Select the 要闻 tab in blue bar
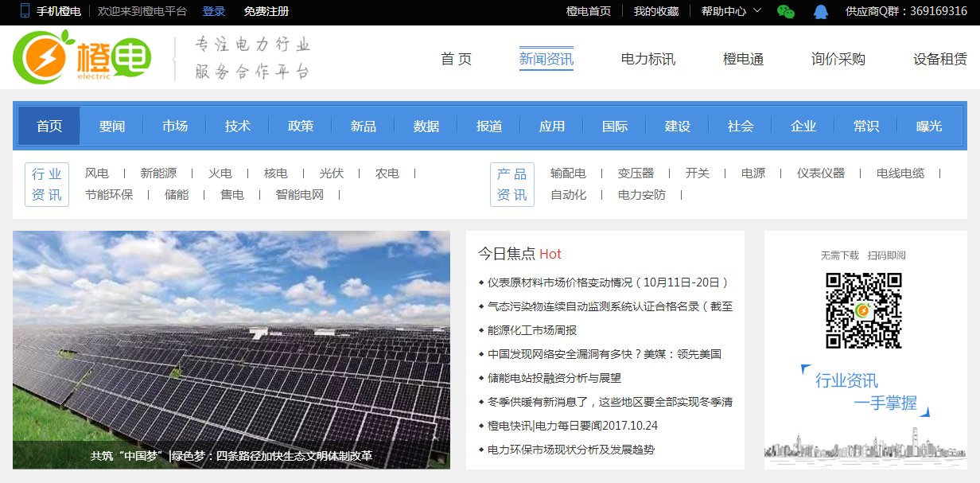The image size is (980, 483). pos(112,126)
